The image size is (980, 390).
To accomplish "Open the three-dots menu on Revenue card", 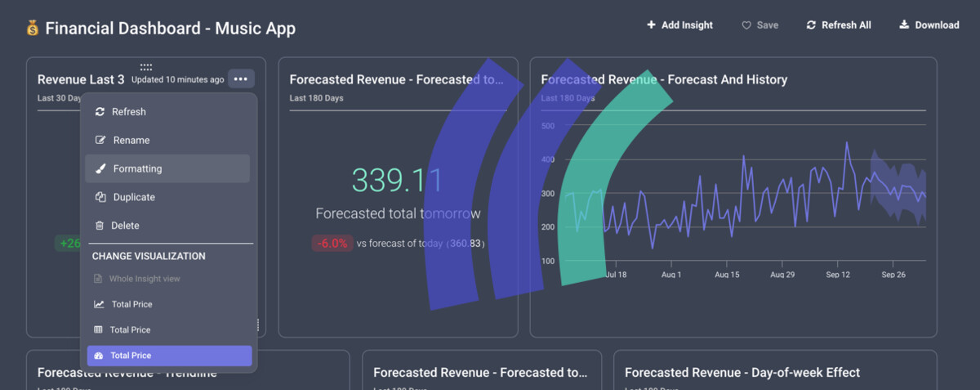I will pyautogui.click(x=240, y=79).
